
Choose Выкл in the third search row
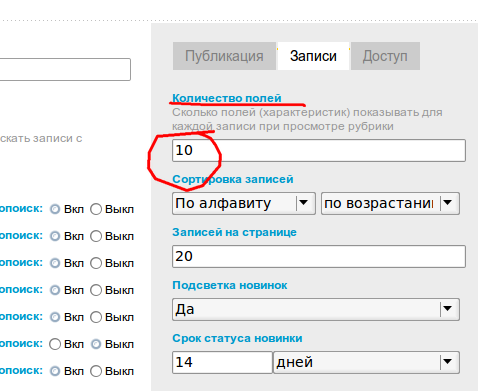(96, 263)
